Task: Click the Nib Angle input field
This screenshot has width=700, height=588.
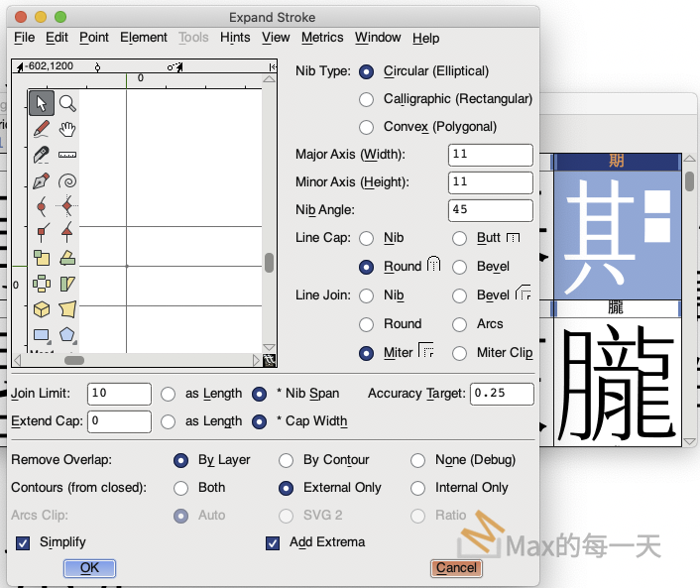Action: pos(490,210)
